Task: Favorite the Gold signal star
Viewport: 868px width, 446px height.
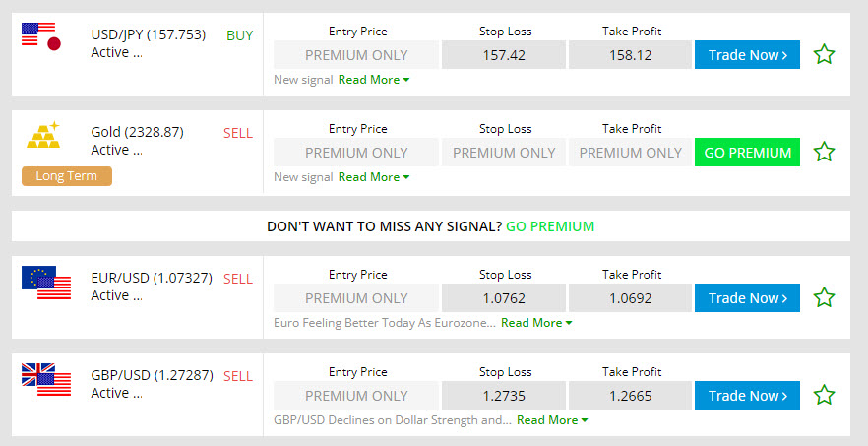Action: coord(824,153)
